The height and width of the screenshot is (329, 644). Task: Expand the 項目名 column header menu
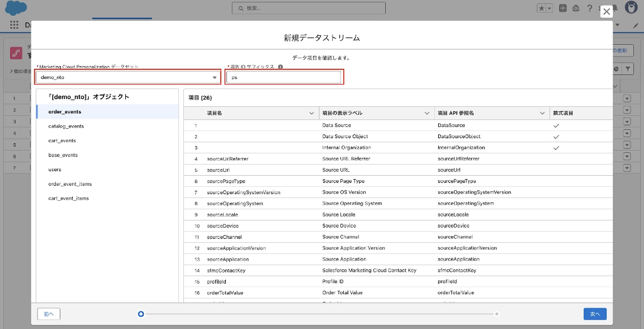(311, 113)
